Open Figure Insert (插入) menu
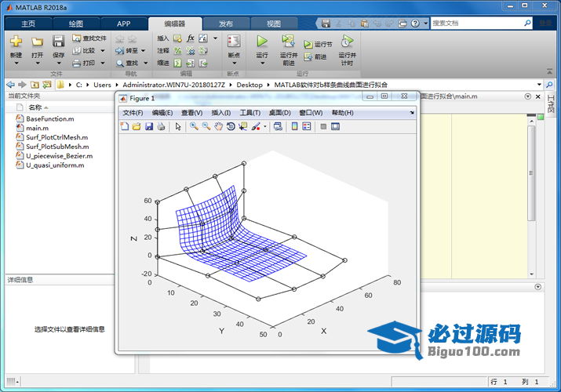Screen dimensions: 561x392 pos(220,113)
